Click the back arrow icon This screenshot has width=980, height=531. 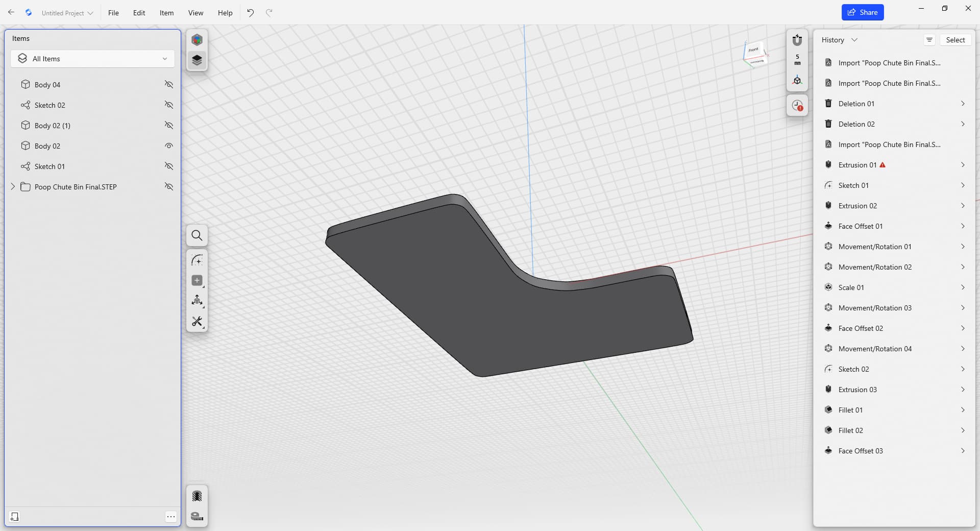click(x=11, y=12)
